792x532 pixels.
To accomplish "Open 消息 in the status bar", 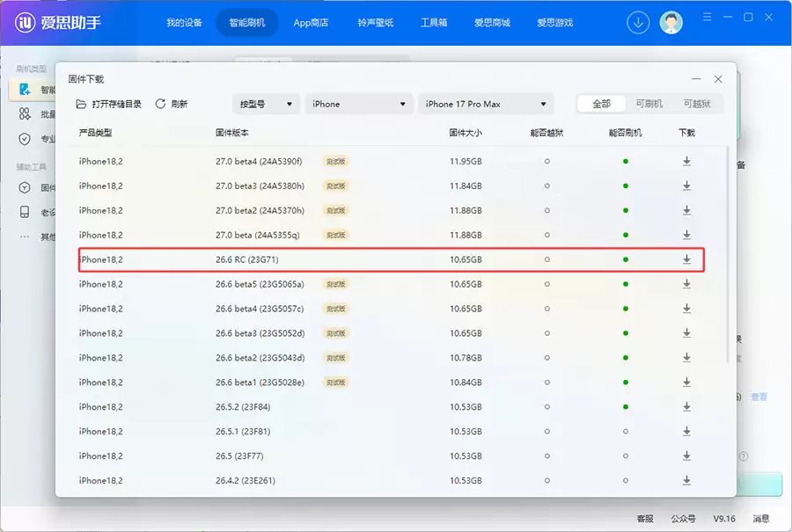I will 760,519.
